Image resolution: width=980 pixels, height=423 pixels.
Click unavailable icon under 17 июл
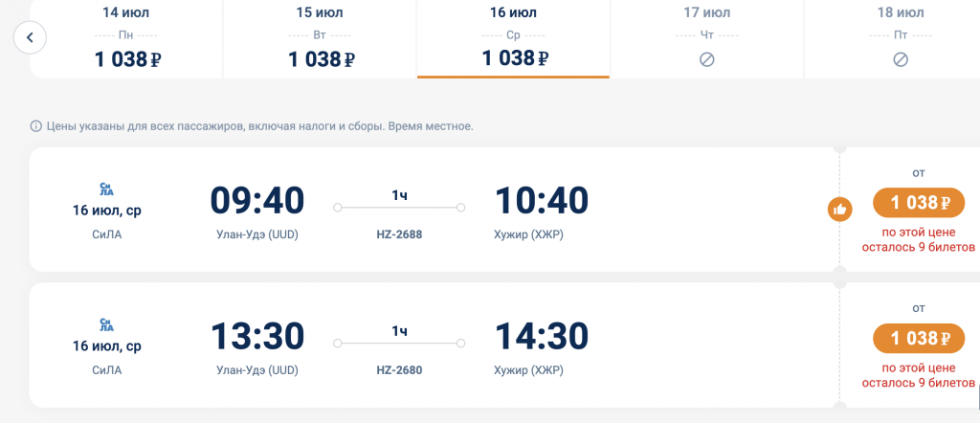click(707, 60)
